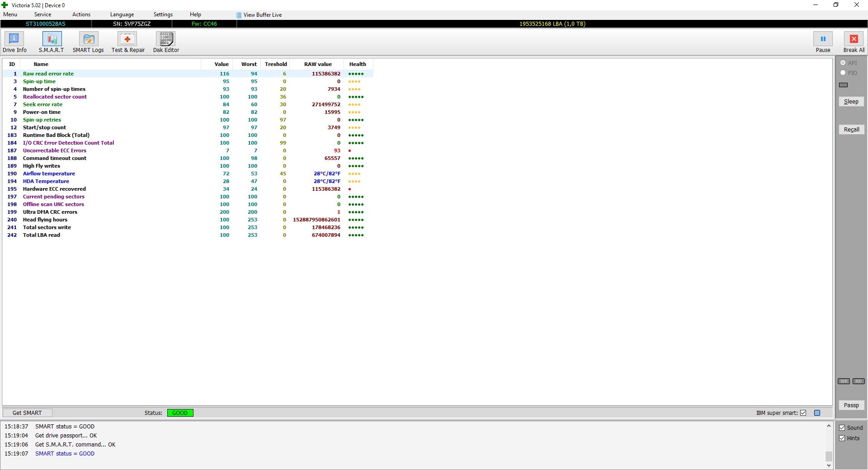This screenshot has width=868, height=470.
Task: Select the Head flying hours row
Action: click(x=188, y=220)
